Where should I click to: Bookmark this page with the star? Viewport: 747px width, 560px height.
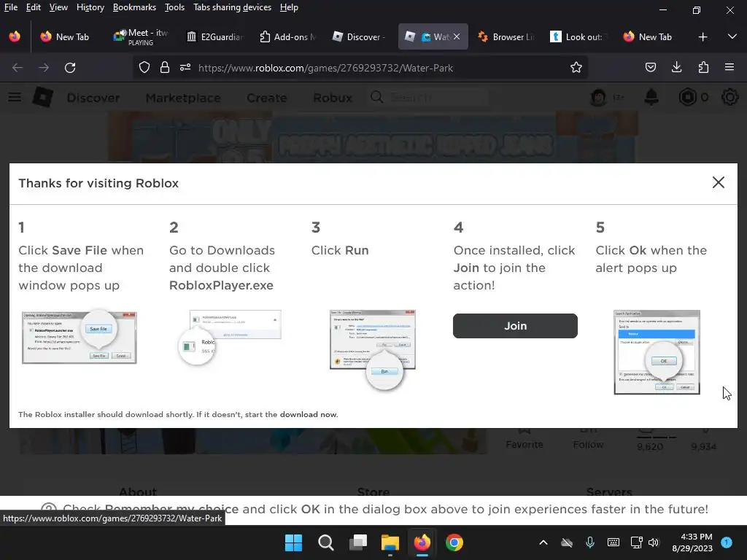click(576, 68)
